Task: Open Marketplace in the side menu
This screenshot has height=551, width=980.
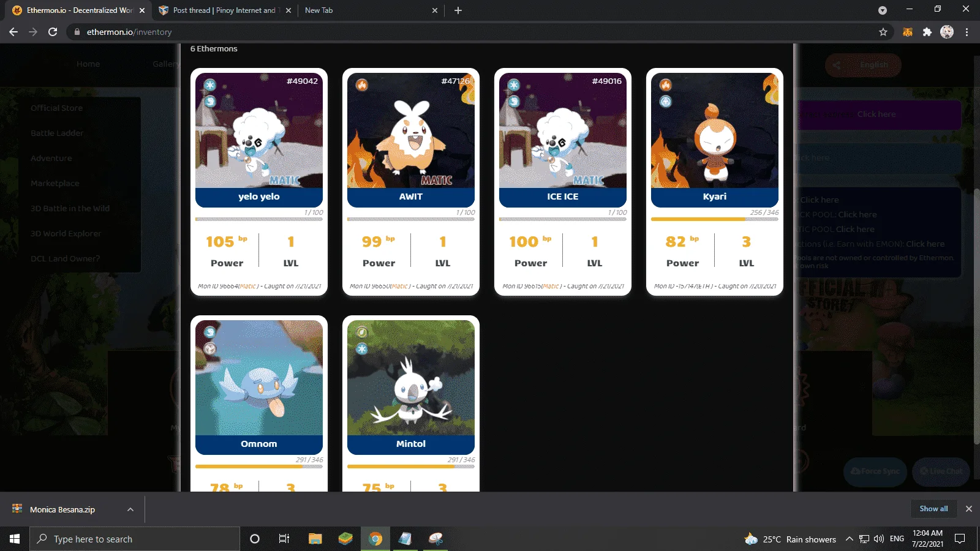Action: (x=55, y=183)
